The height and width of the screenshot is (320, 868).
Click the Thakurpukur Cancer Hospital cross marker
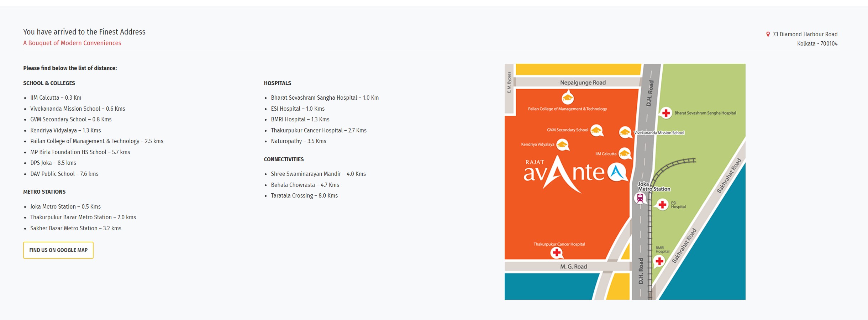[557, 253]
